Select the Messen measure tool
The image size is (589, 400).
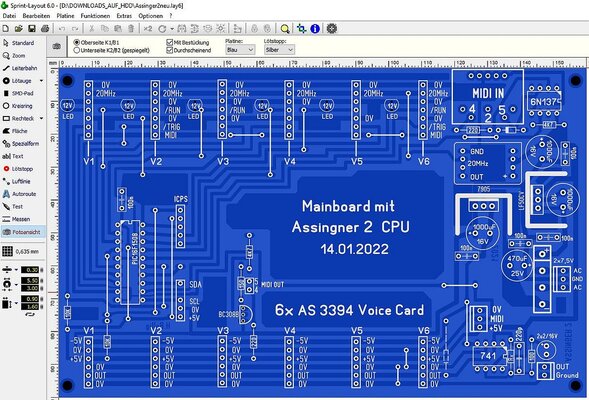[x=17, y=219]
